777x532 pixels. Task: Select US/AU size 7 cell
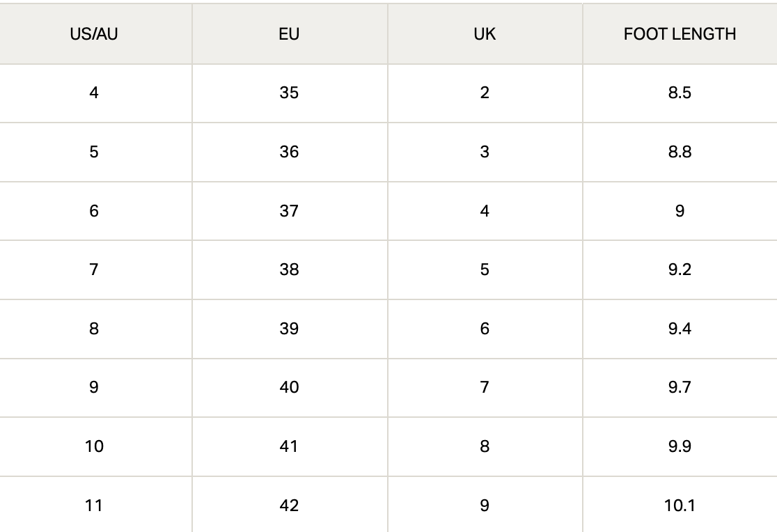coord(94,269)
